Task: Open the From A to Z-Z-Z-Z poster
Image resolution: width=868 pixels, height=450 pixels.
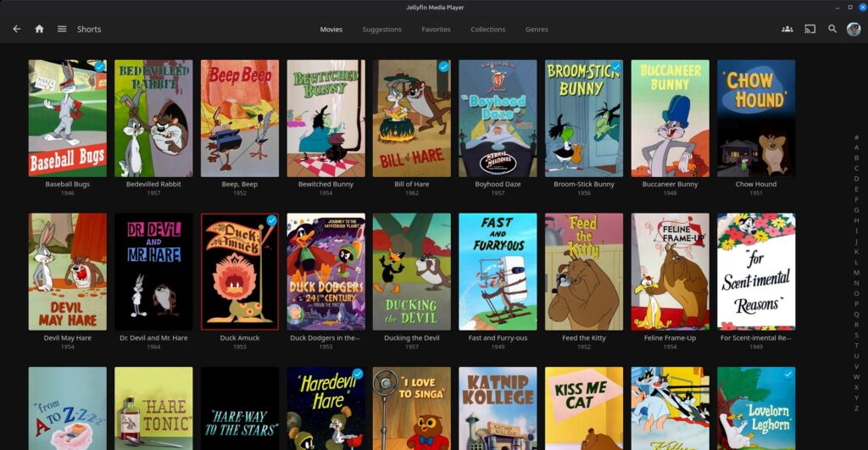Action: [x=68, y=408]
